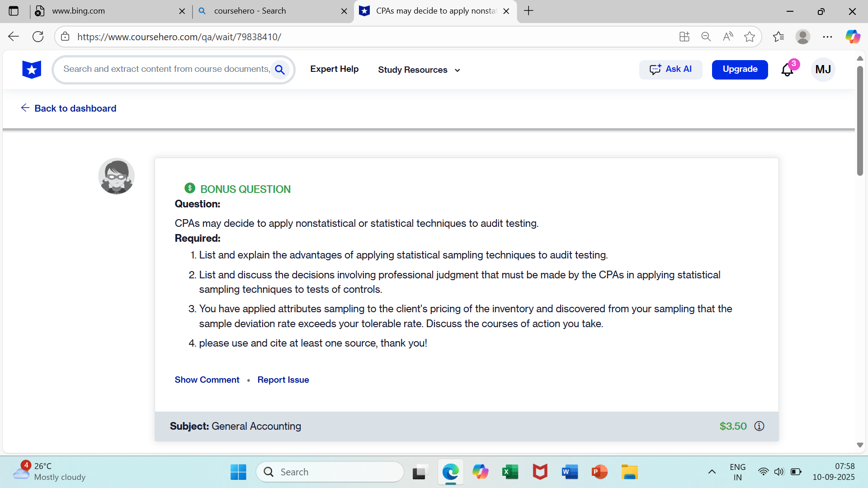This screenshot has height=488, width=868.
Task: Click the info icon next to $3.50
Action: tap(759, 426)
